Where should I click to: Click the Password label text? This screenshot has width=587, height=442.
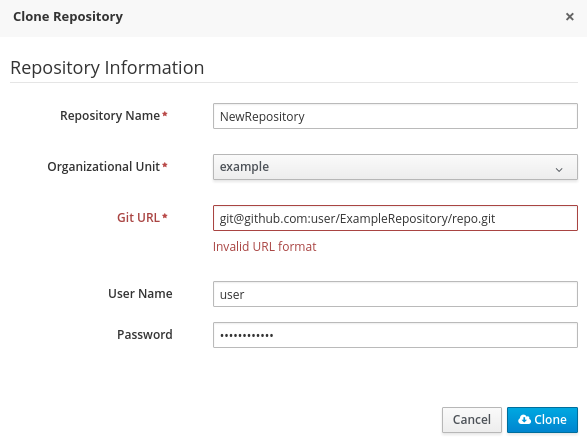tap(145, 335)
